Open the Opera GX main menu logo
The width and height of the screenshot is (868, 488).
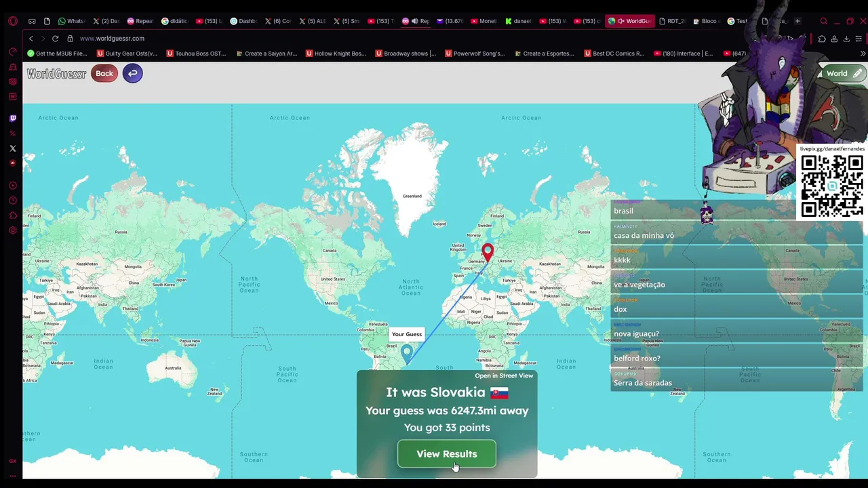[12, 21]
